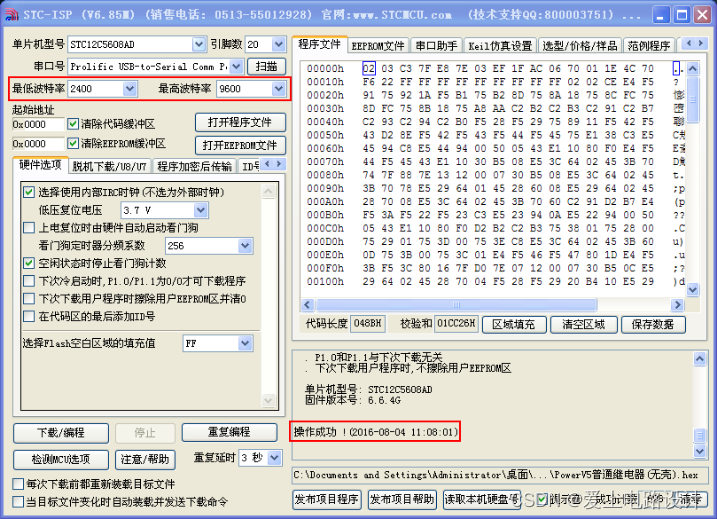Click the 保存数据 button
Viewport: 718px width, 519px height.
coord(653,324)
